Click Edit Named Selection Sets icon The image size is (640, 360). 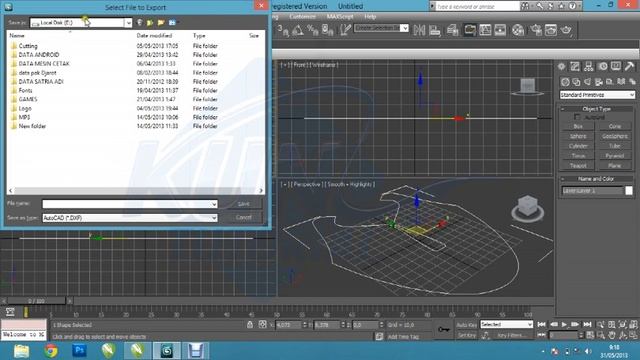(x=345, y=30)
